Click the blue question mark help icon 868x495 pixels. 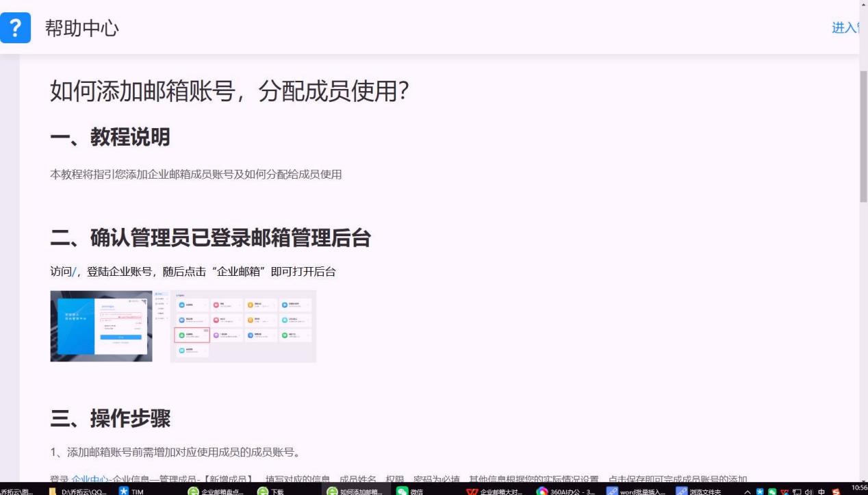(15, 28)
